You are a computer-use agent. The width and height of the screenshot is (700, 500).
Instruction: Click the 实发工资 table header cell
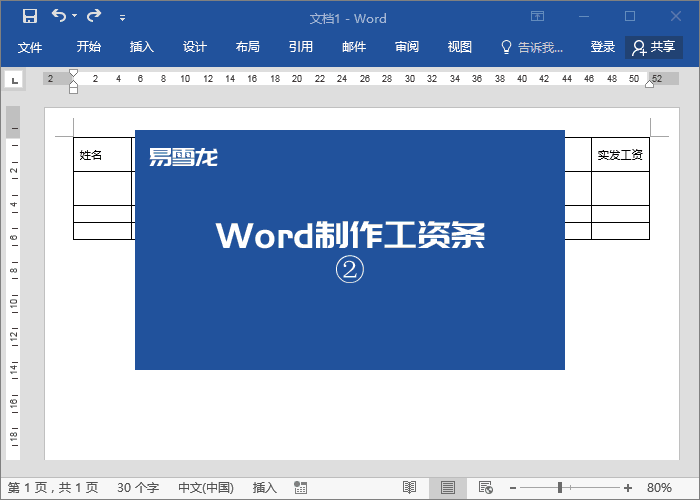point(620,154)
